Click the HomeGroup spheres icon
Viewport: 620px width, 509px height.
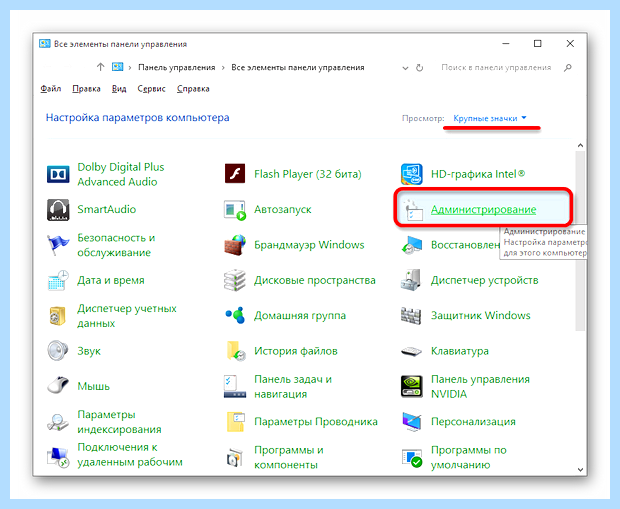[235, 315]
